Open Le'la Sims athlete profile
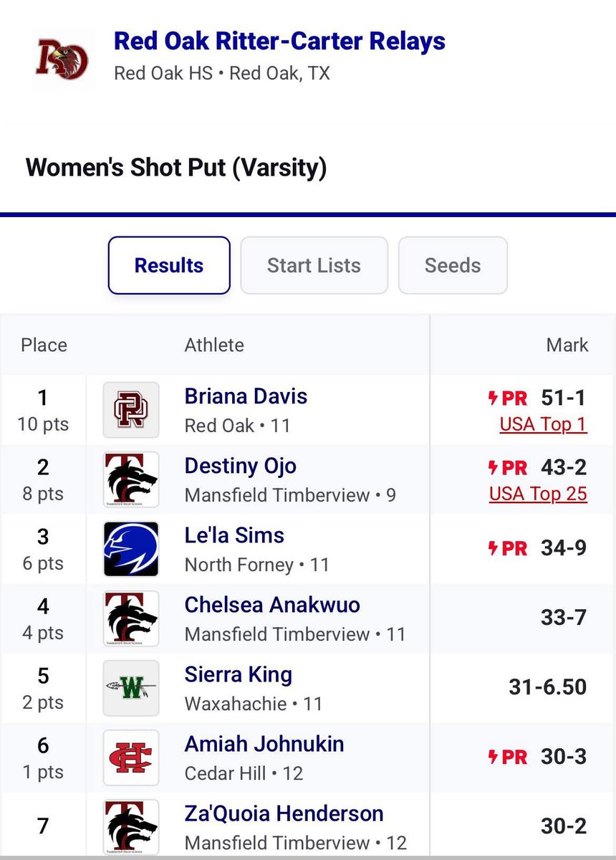The image size is (616, 860). point(234,535)
